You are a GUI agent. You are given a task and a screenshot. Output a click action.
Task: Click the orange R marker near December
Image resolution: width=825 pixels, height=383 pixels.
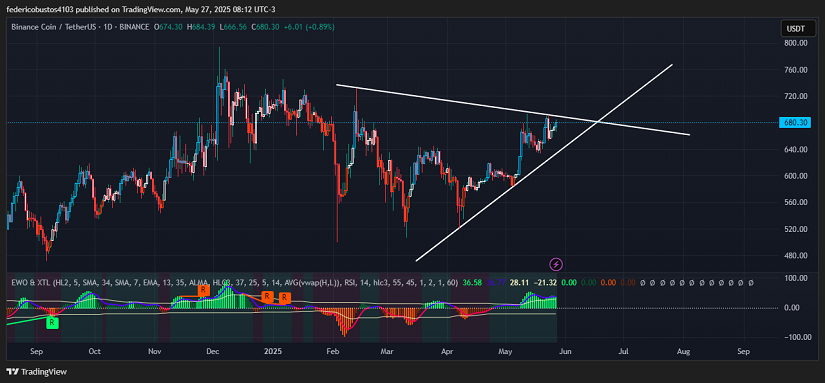click(x=203, y=289)
